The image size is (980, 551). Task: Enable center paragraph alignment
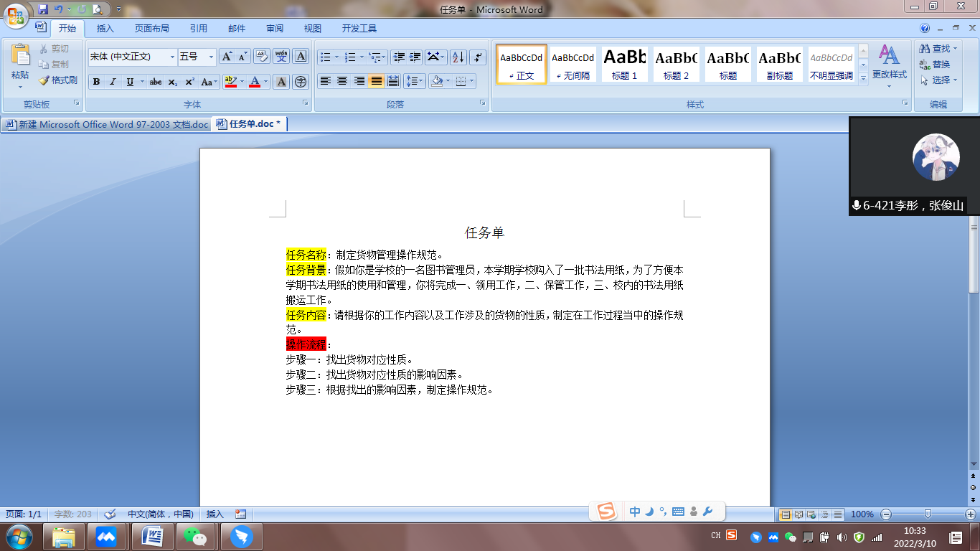(x=342, y=81)
